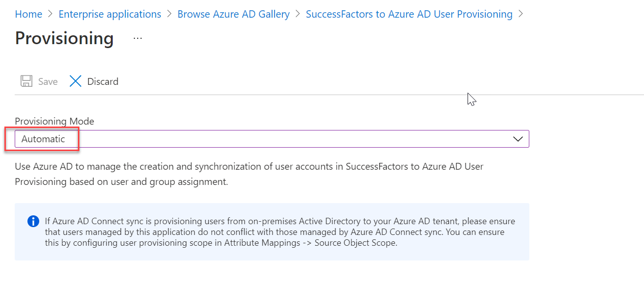Click the Provisioning Mode label
The width and height of the screenshot is (644, 284).
[54, 121]
